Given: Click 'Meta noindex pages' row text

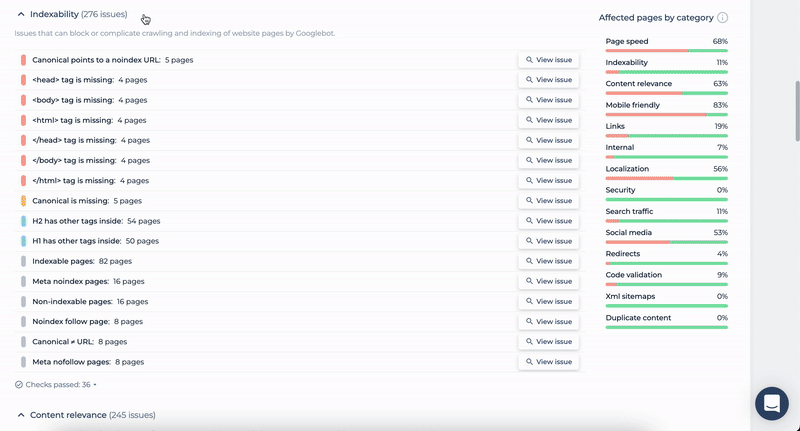Looking at the screenshot, I should (70, 282).
